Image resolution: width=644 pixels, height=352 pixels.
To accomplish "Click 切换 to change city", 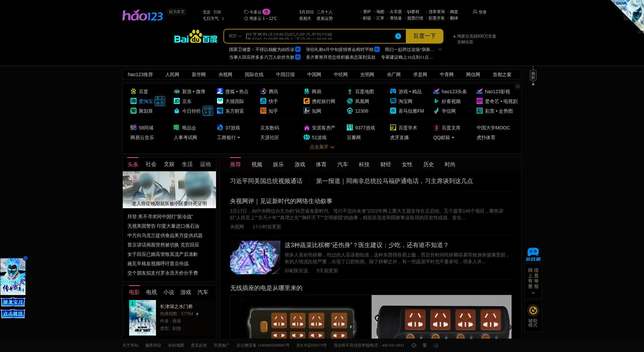I will (x=217, y=12).
